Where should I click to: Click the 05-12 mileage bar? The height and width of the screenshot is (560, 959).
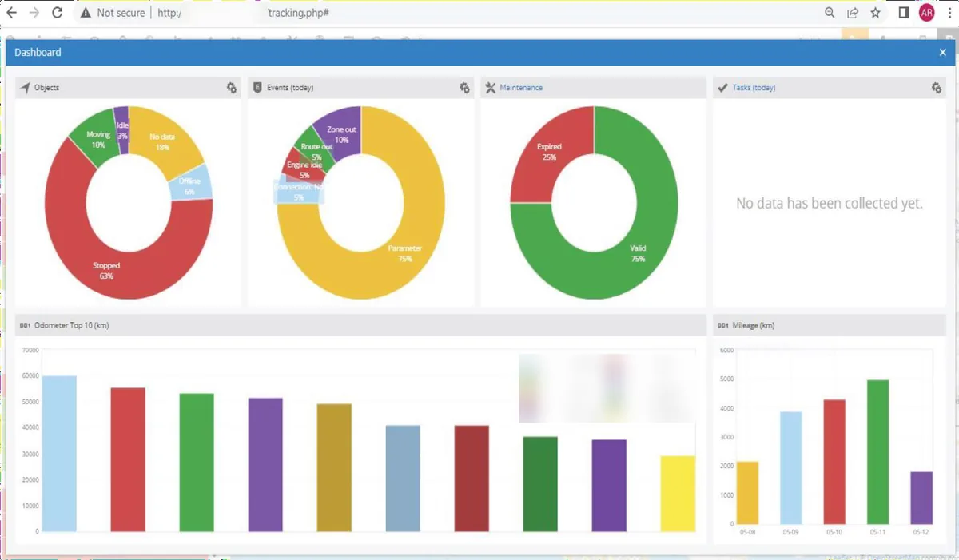point(921,498)
